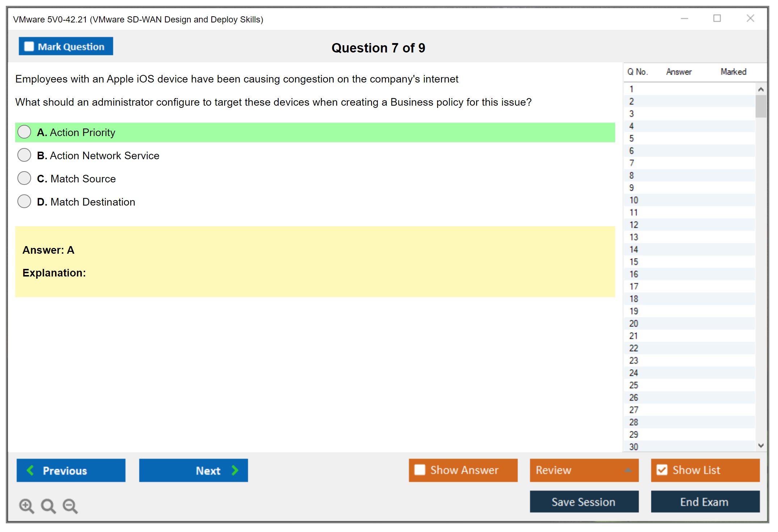Open the Review dropdown menu
778x532 pixels.
pyautogui.click(x=628, y=470)
